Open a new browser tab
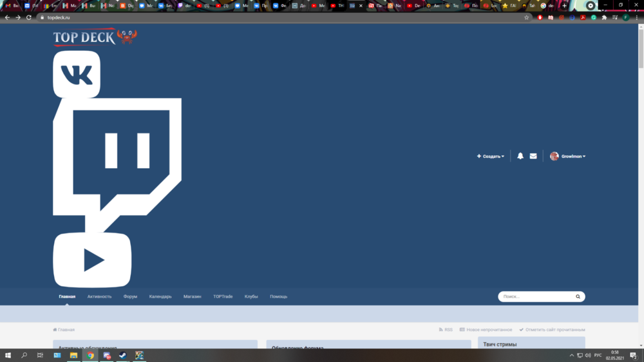The height and width of the screenshot is (362, 644). (564, 6)
